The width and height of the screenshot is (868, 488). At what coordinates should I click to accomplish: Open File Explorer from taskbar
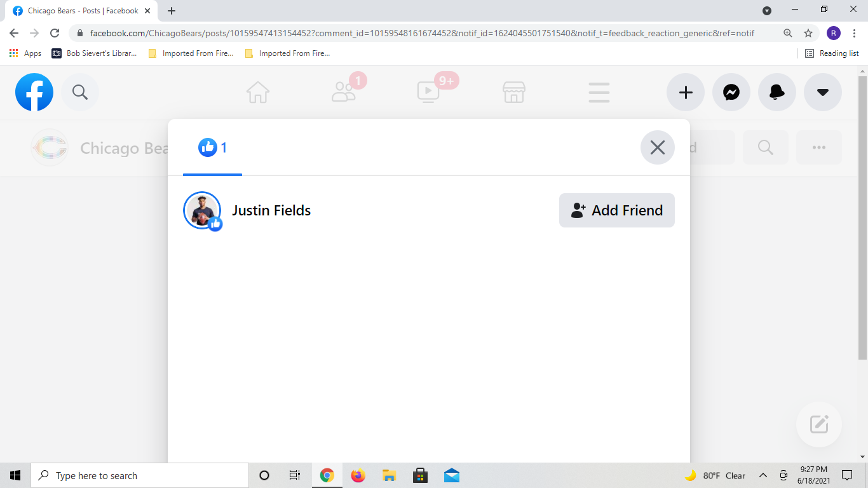[390, 475]
